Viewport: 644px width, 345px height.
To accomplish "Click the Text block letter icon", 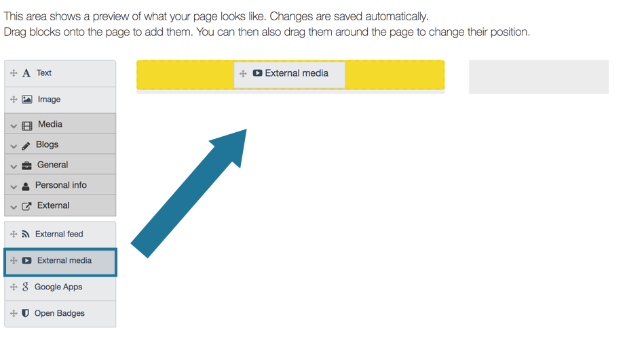I will [26, 73].
